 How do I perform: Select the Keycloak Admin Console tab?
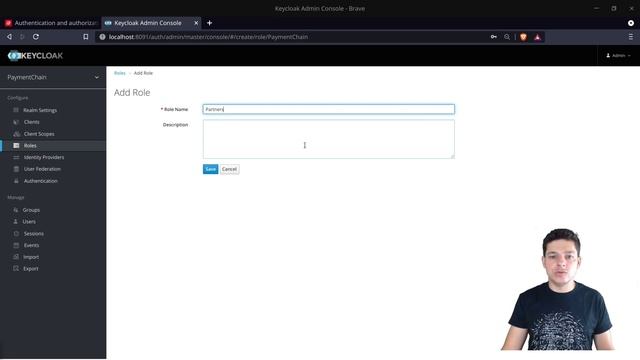(148, 23)
